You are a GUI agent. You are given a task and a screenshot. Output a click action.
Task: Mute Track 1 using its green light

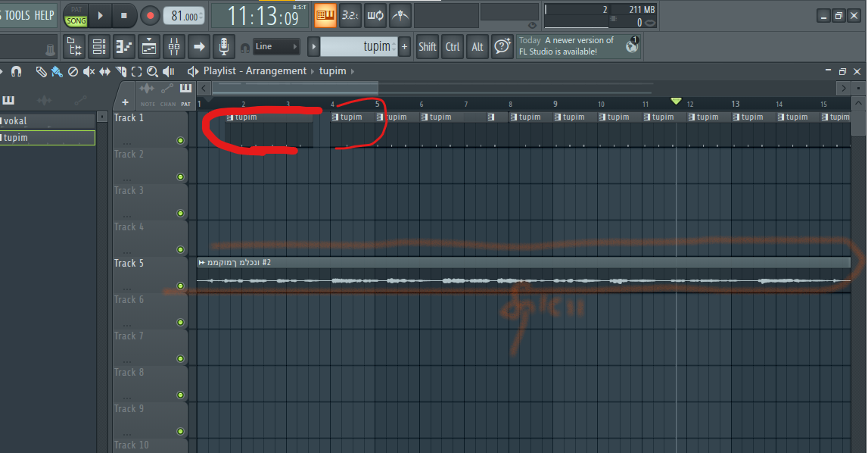pos(180,141)
